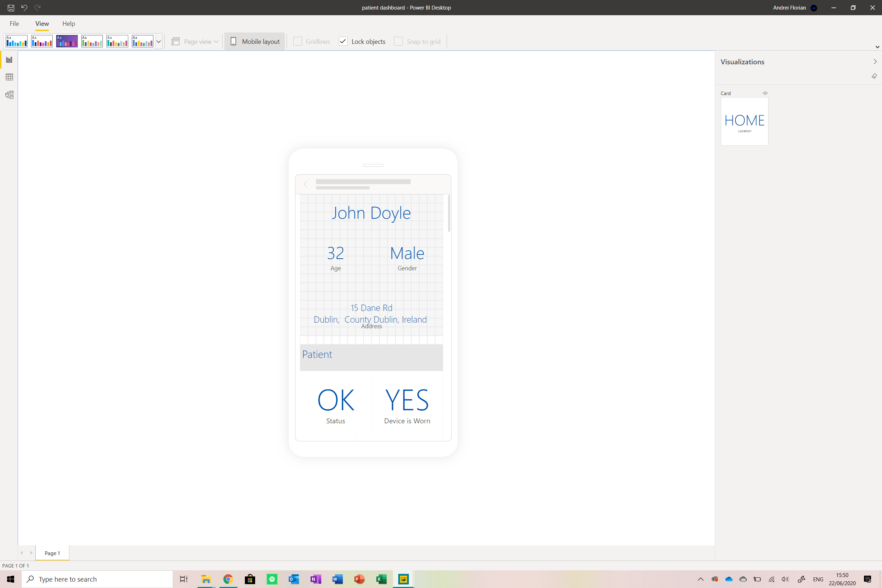This screenshot has width=882, height=588.
Task: Click the Undo arrow icon
Action: click(24, 7)
